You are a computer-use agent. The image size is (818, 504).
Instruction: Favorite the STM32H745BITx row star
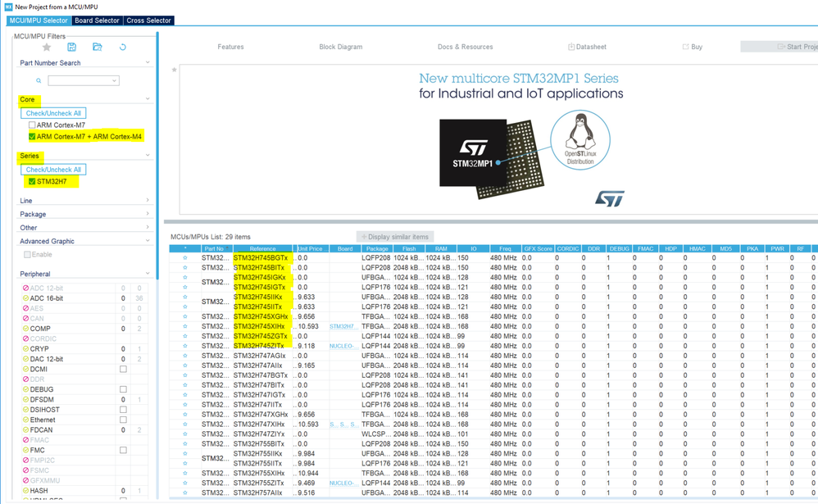[184, 268]
